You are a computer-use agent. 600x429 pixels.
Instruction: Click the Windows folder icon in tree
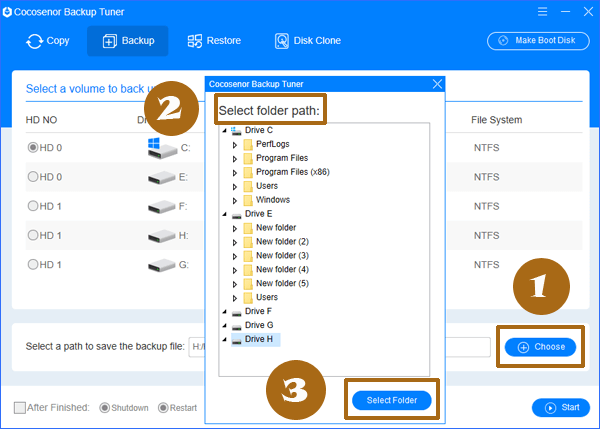[248, 201]
